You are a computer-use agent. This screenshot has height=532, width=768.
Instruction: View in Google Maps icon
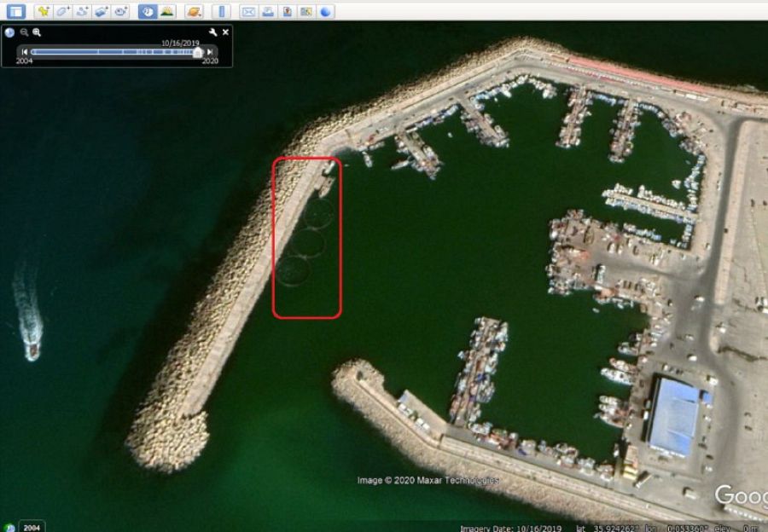coord(306,11)
